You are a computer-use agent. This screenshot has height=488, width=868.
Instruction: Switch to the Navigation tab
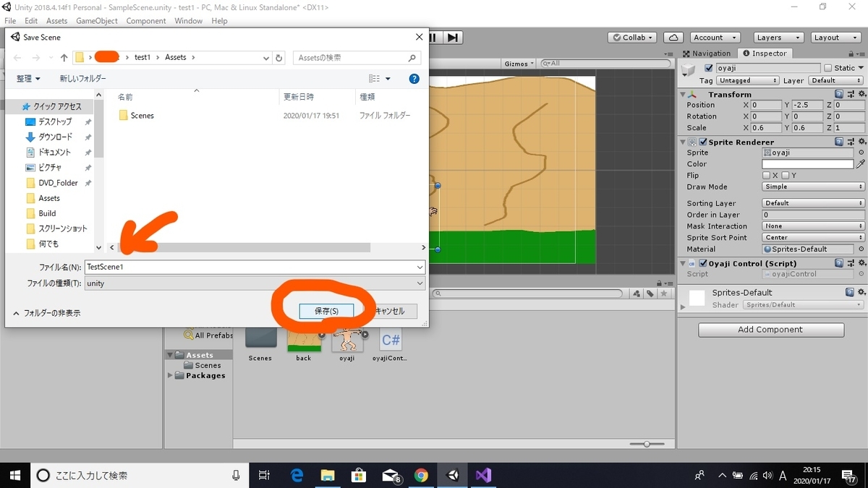coord(707,53)
